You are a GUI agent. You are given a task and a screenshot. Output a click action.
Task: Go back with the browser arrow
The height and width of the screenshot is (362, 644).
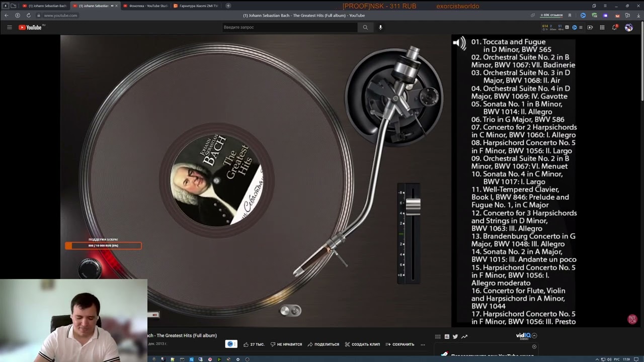click(8, 16)
